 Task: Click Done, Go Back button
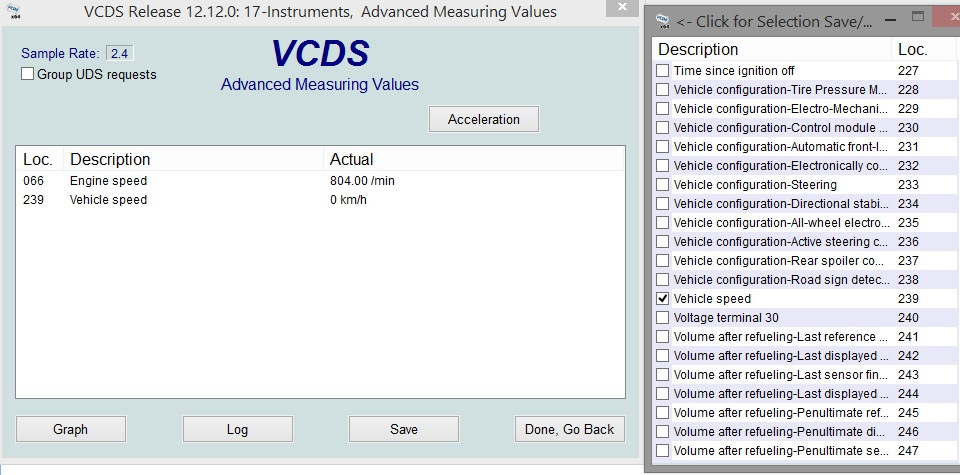point(569,429)
